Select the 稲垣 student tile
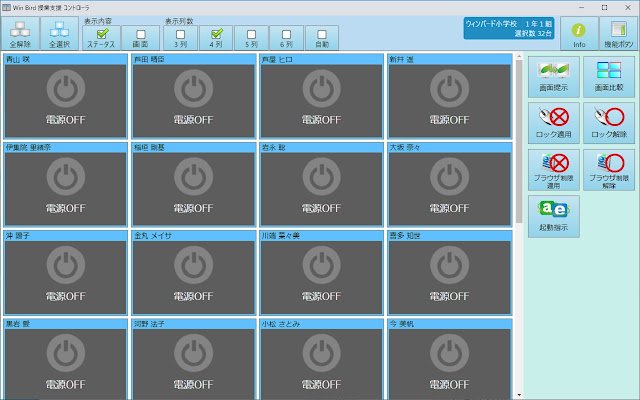 pos(193,184)
